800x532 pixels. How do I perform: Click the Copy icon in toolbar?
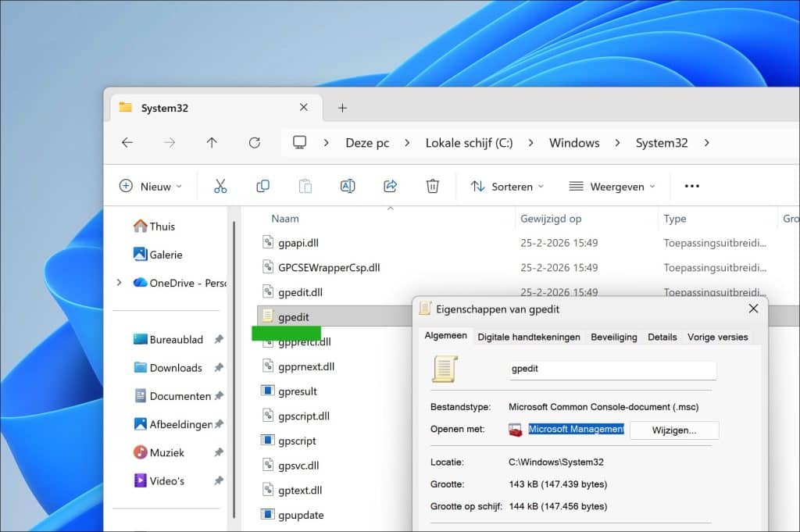tap(262, 186)
